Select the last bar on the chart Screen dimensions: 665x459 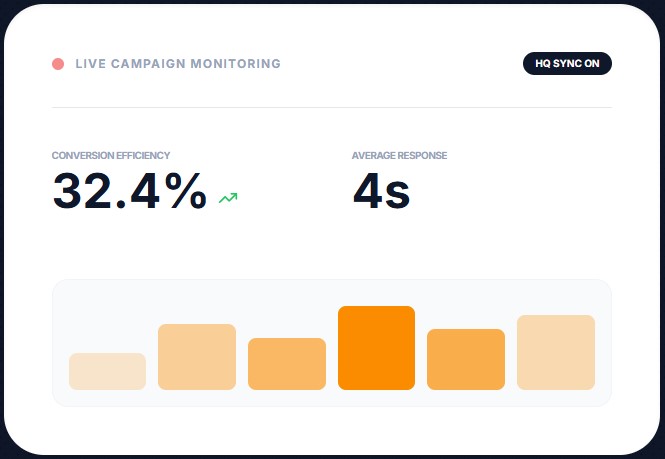[x=555, y=352]
